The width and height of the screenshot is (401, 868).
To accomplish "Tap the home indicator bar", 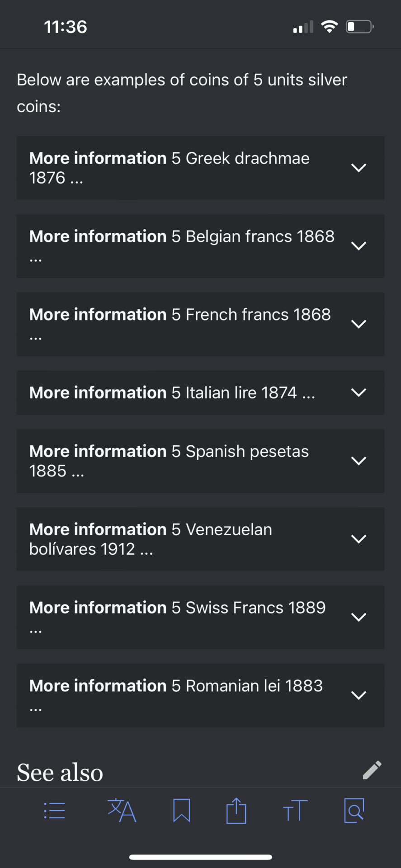I will pos(200,857).
